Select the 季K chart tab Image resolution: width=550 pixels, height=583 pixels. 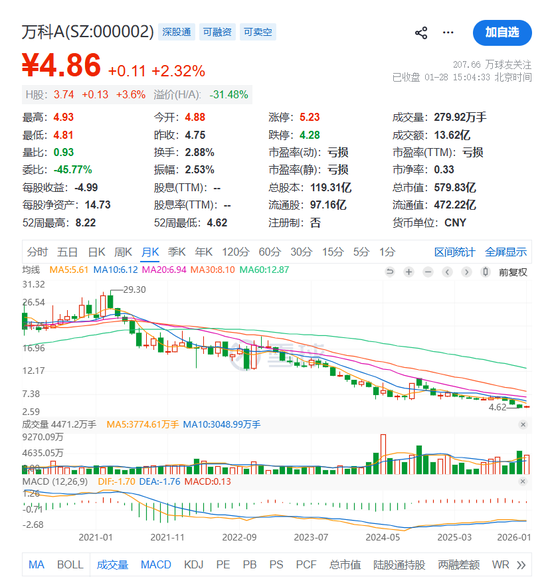tap(177, 252)
